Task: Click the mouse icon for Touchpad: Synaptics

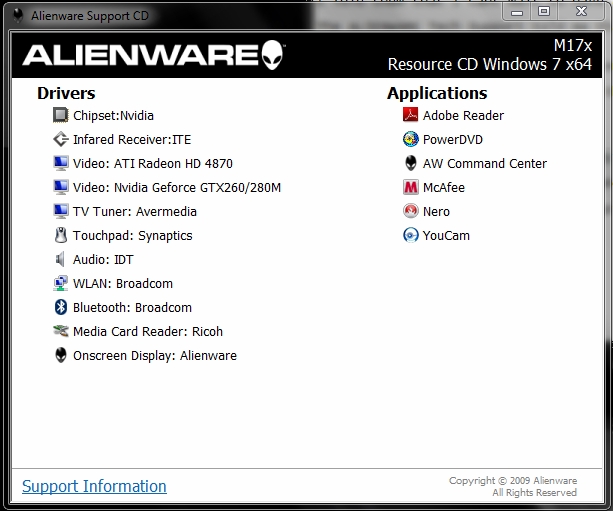Action: click(61, 235)
